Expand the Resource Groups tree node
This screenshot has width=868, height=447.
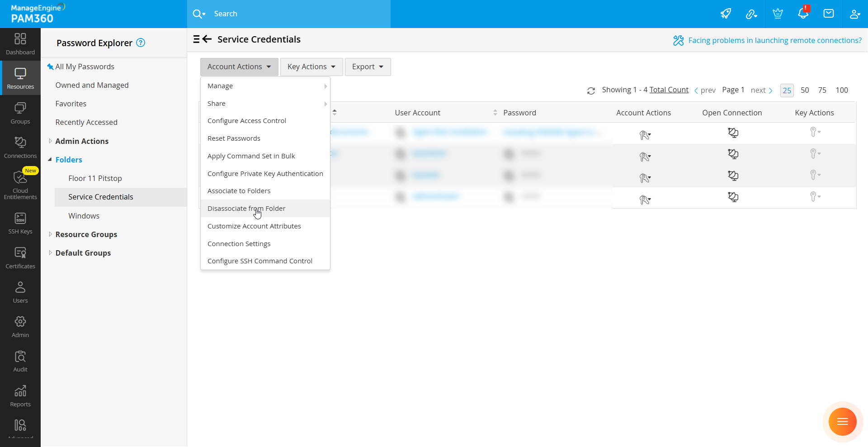[x=50, y=234]
